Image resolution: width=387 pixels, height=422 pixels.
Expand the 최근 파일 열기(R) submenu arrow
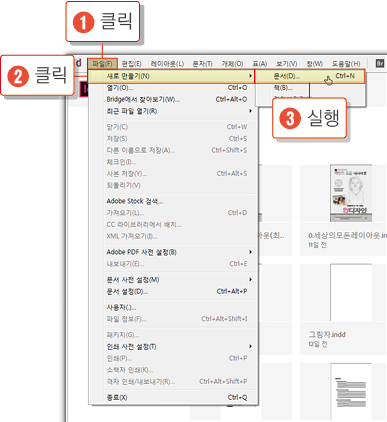pos(250,111)
